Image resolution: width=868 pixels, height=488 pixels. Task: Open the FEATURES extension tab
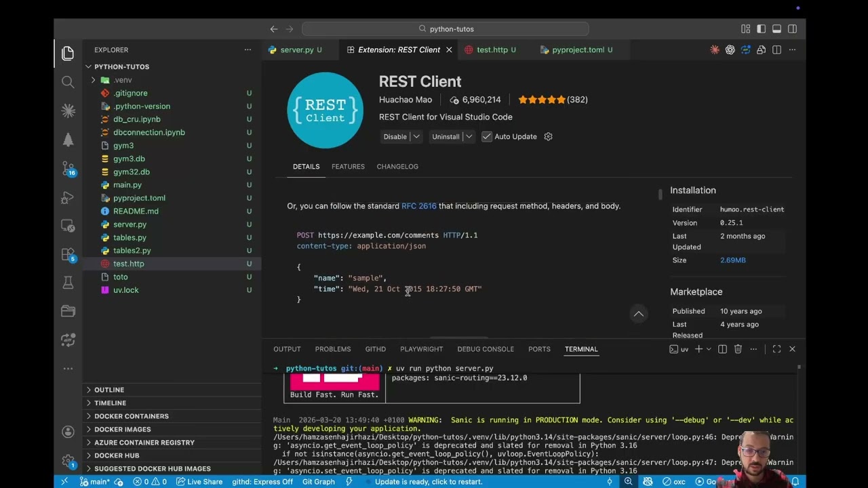(348, 166)
